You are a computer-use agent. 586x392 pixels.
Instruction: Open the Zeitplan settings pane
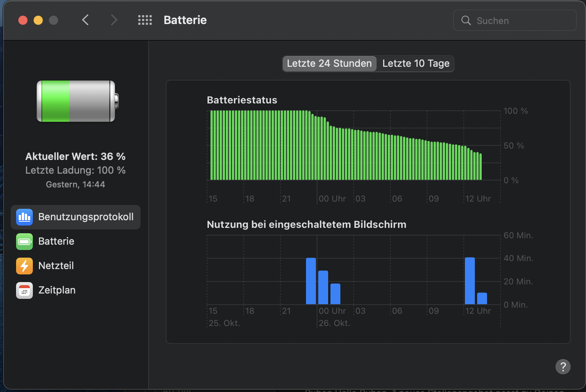(x=57, y=290)
